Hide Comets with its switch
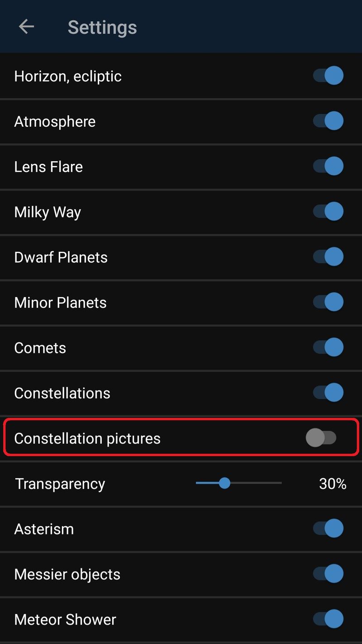Viewport: 362px width, 644px height. pyautogui.click(x=328, y=347)
